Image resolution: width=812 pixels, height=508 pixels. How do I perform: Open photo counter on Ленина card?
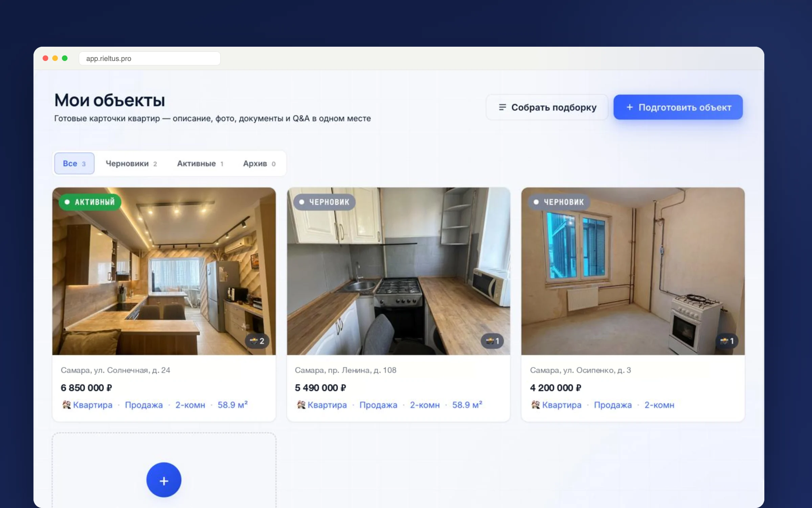[492, 341]
